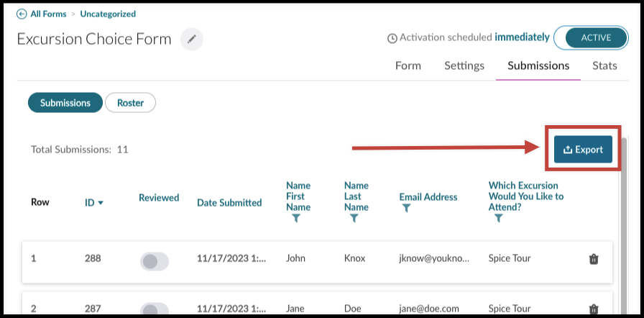Click the 'Knox' last name cell
Image resolution: width=644 pixels, height=318 pixels.
point(355,258)
